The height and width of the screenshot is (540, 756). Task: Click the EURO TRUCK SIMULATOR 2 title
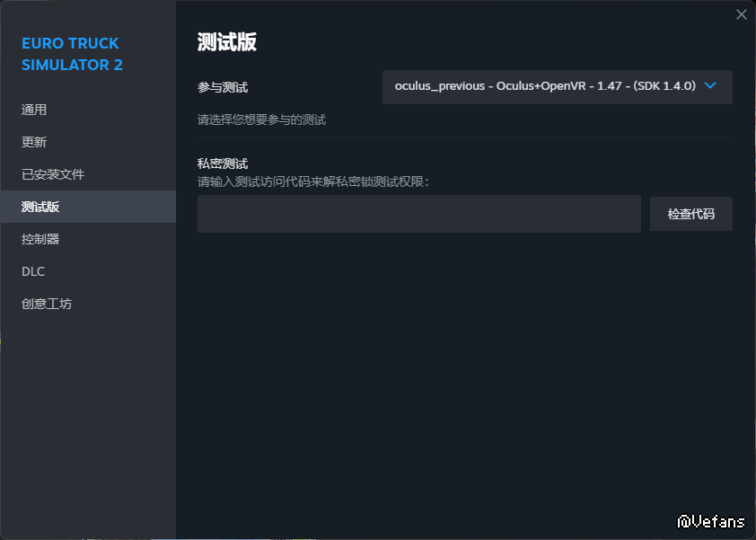pyautogui.click(x=72, y=54)
